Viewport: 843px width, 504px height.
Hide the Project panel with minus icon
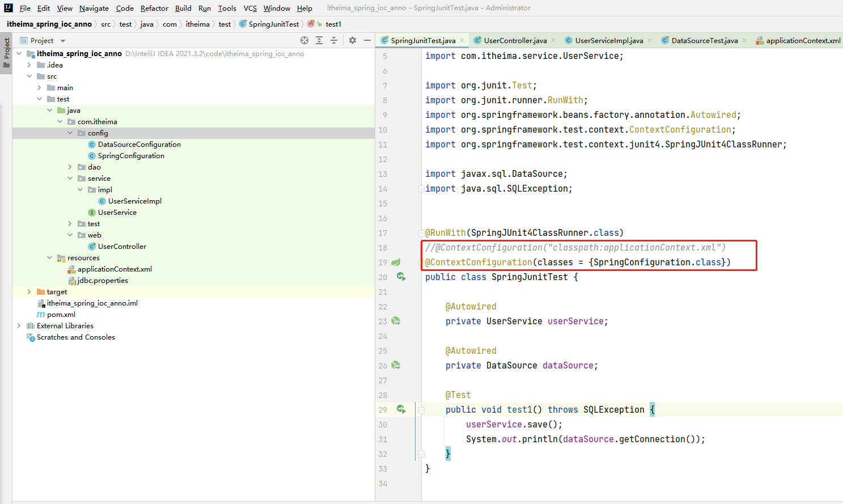pos(367,40)
